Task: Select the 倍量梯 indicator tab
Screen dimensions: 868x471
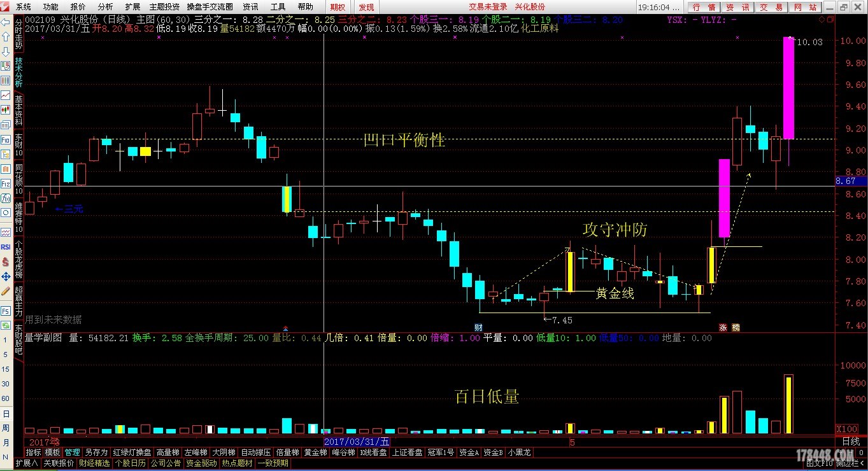Action: (287, 453)
